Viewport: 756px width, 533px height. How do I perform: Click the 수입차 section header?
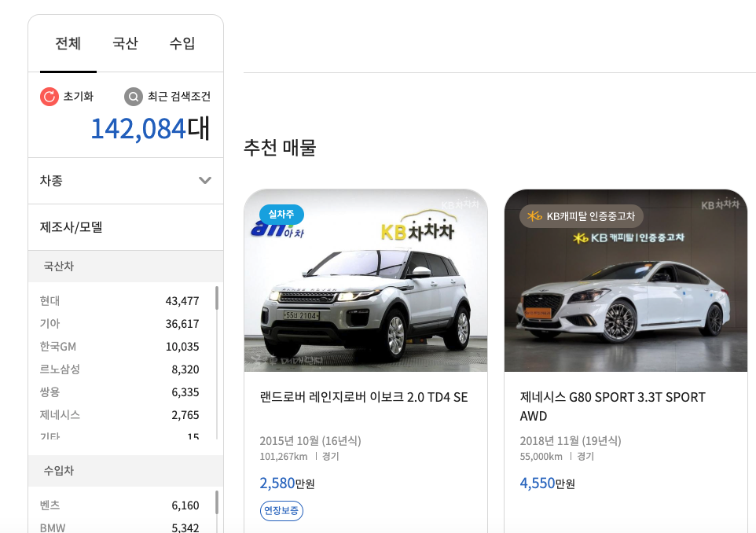[126, 471]
